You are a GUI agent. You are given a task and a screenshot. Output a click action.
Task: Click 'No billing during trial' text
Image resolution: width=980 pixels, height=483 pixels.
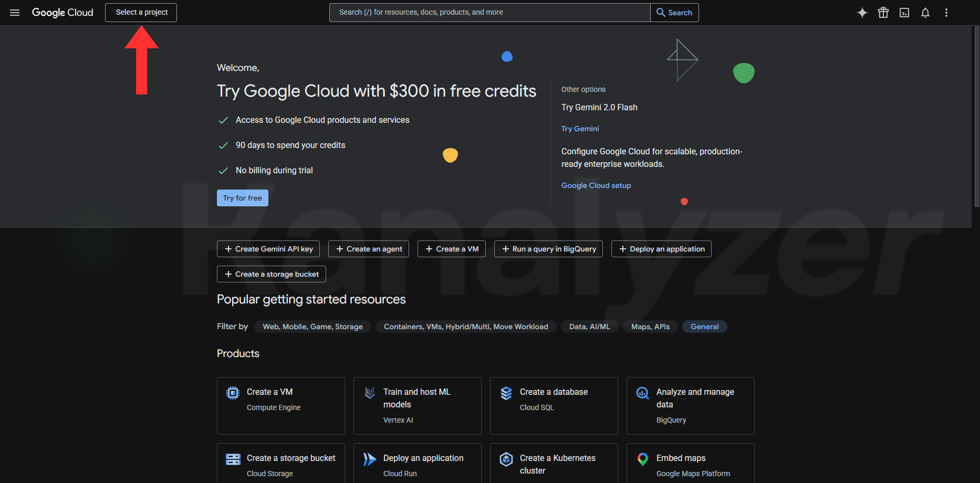tap(274, 170)
